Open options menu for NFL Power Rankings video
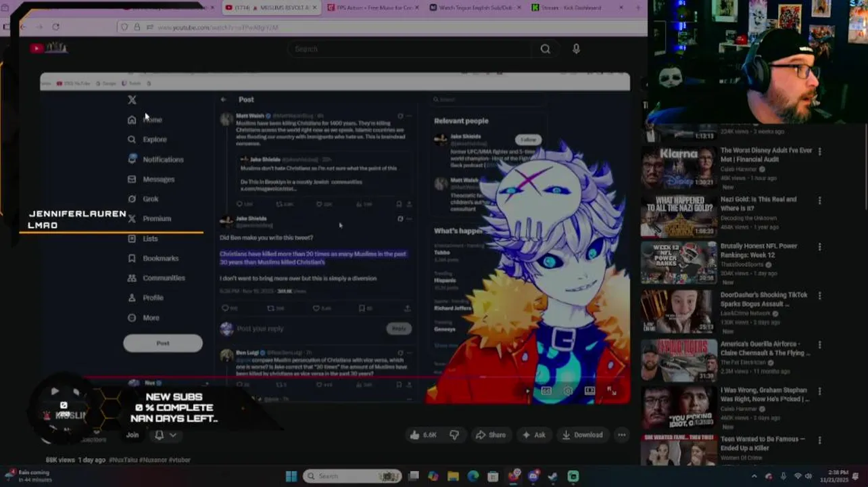This screenshot has width=868, height=487. [x=819, y=248]
